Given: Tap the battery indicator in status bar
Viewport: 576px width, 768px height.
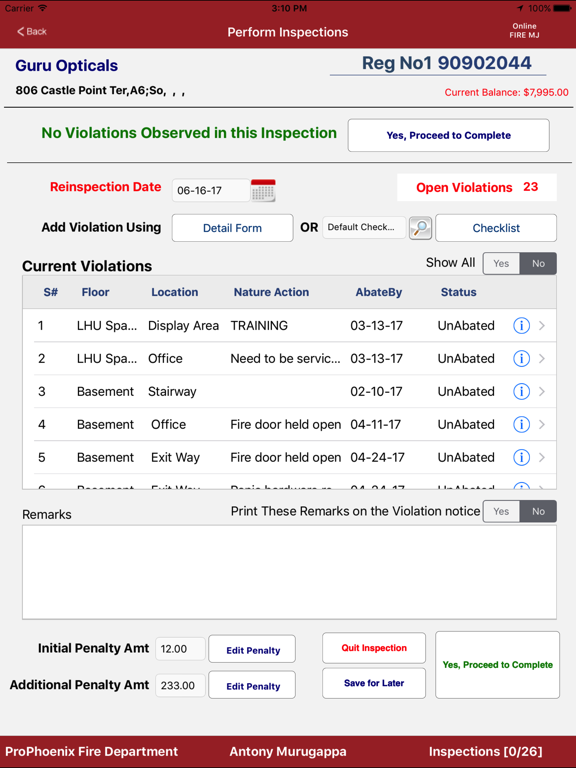Looking at the screenshot, I should point(561,8).
